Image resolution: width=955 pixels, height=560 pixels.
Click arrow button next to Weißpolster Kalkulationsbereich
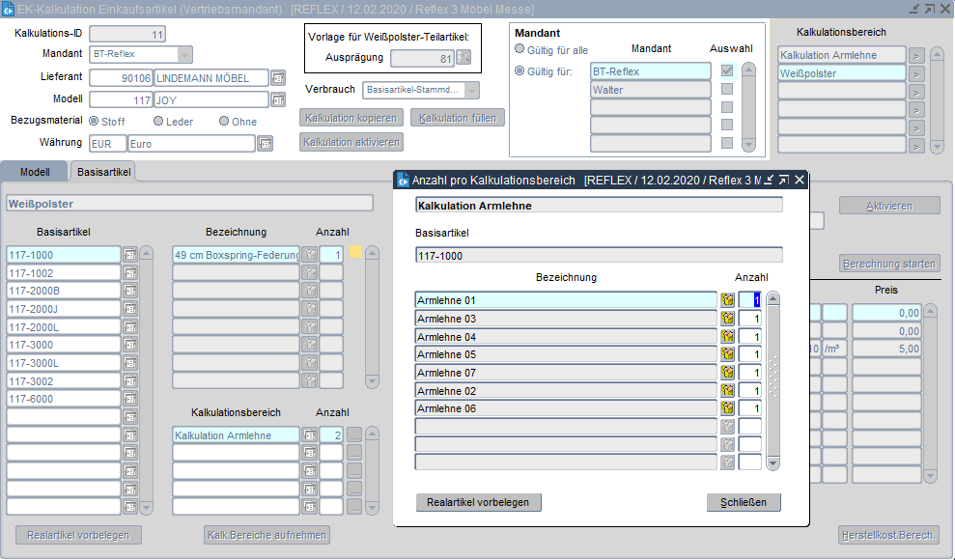916,73
